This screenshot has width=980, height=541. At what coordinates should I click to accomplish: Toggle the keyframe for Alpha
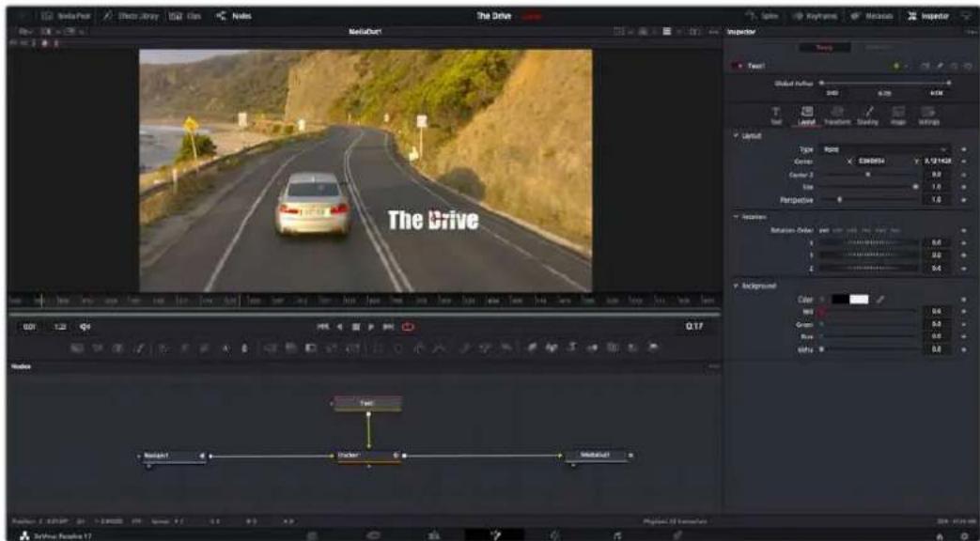click(964, 349)
